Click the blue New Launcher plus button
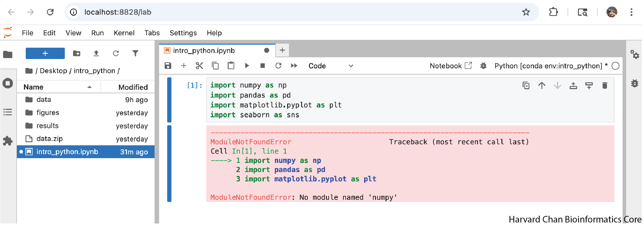The image size is (644, 225). coord(45,53)
